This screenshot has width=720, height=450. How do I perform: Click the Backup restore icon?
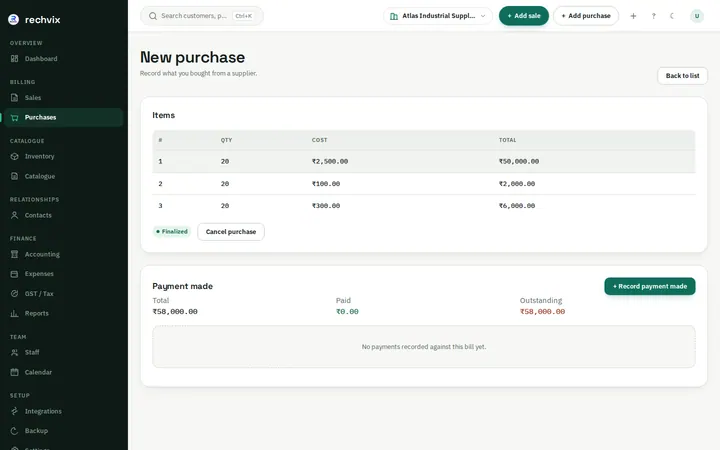(x=15, y=431)
